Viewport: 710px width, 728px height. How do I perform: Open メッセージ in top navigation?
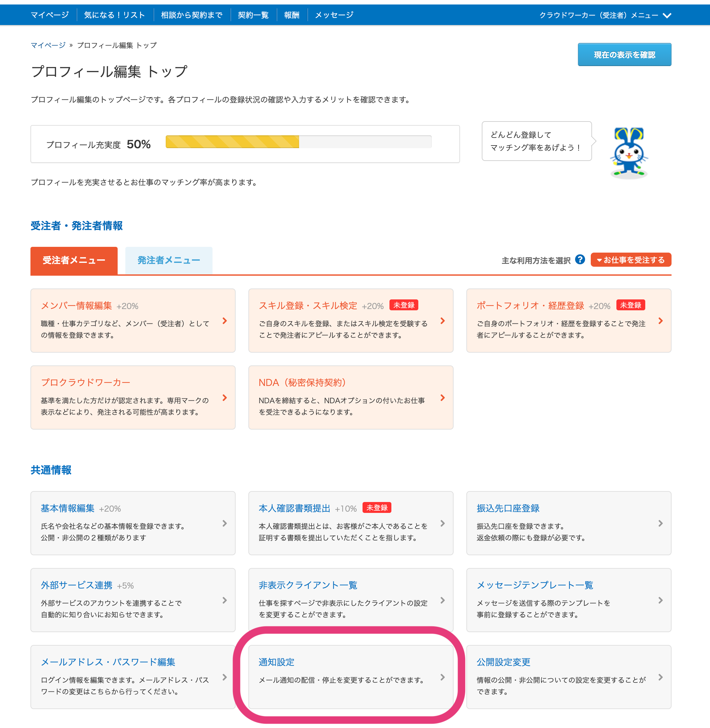pos(334,15)
